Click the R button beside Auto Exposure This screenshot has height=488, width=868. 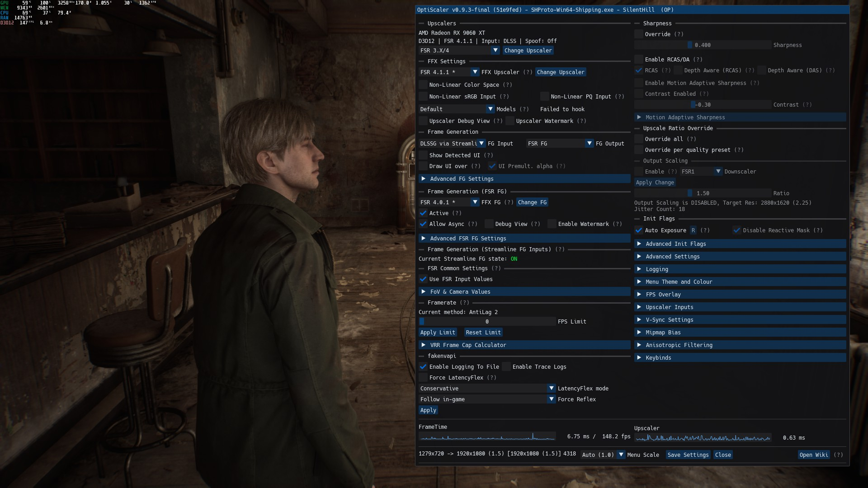pos(693,230)
